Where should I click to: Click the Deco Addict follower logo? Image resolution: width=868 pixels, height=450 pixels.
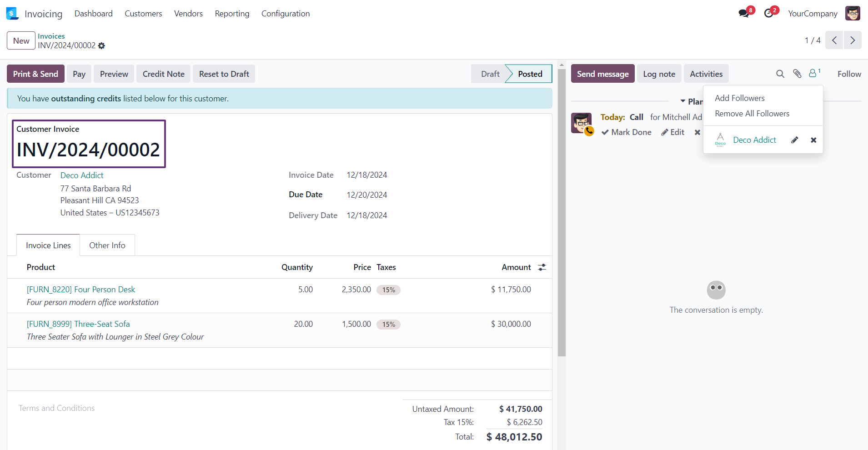[x=720, y=140]
